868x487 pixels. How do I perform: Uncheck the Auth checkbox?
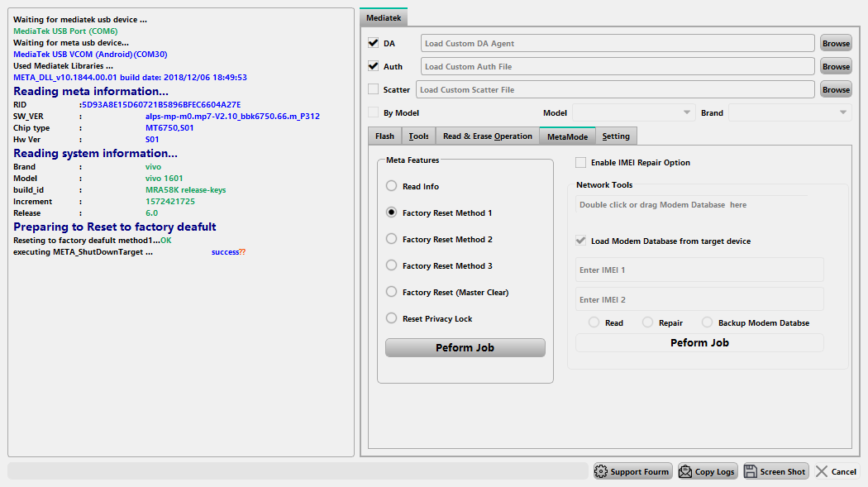[373, 66]
